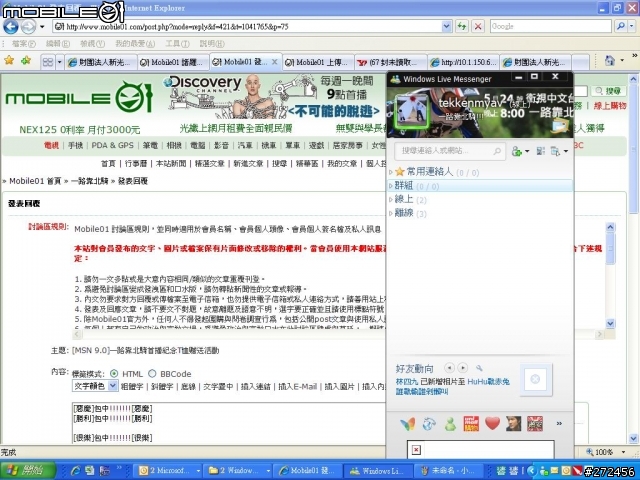Viewport: 640px width, 480px height.
Task: Click the IE Home toolbar icon
Action: tap(610, 61)
